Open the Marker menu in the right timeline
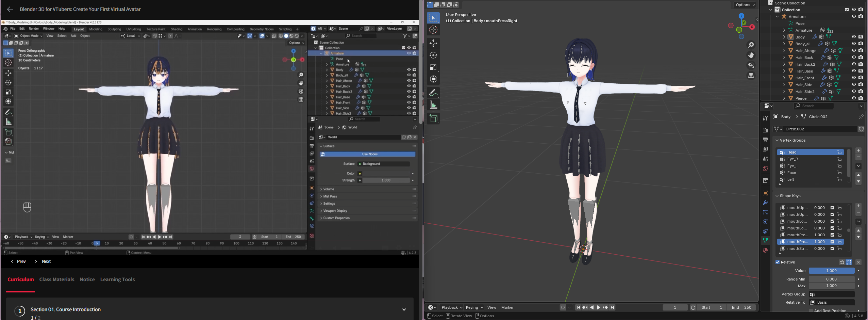 tap(507, 307)
